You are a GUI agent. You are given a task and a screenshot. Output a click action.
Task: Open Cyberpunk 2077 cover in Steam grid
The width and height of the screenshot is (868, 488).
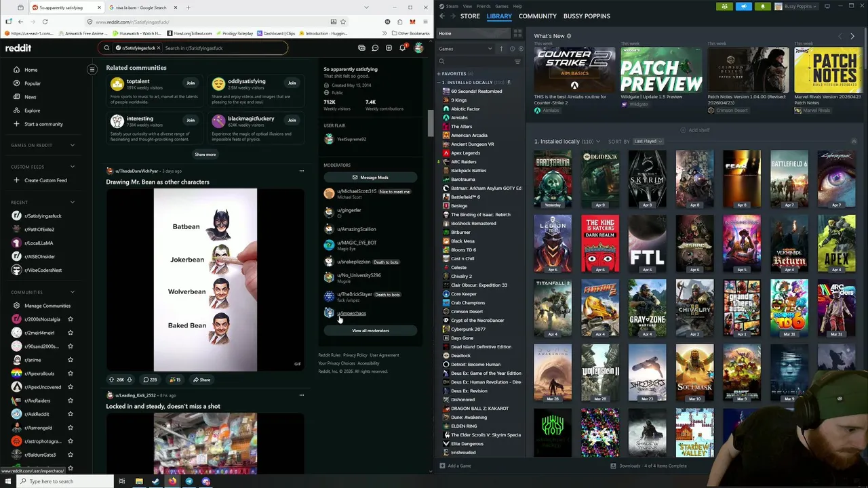click(x=836, y=179)
